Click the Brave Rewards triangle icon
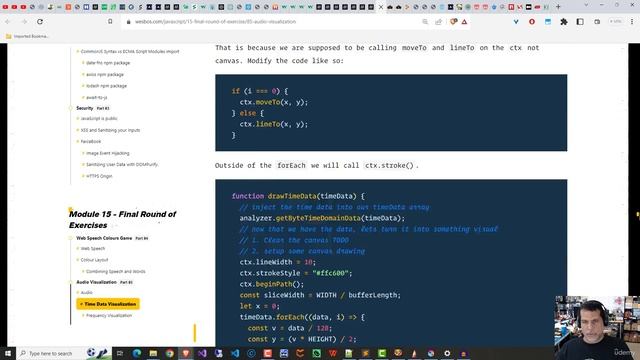Screen dimensions: 640x360 coord(464,22)
